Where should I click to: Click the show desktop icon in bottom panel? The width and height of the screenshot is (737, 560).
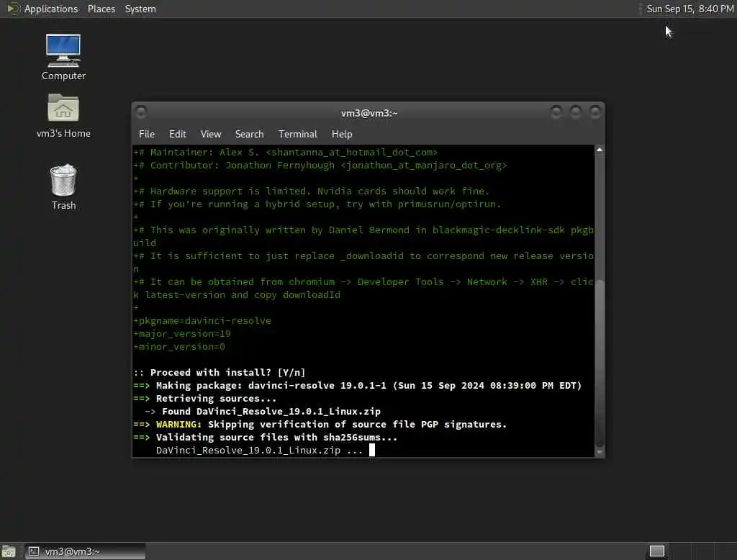[9, 551]
